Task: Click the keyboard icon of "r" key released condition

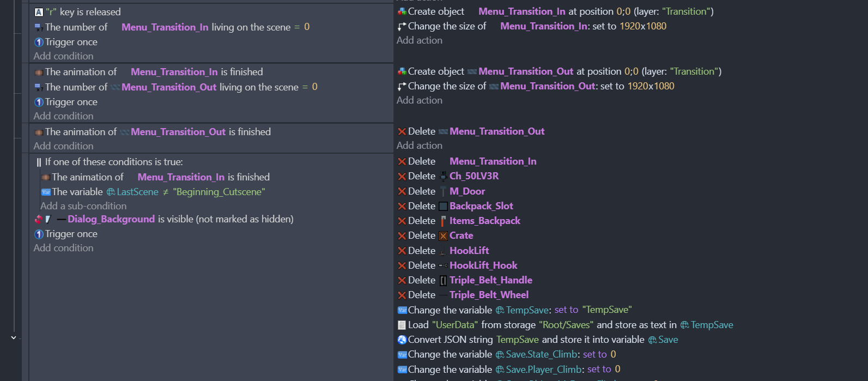Action: pyautogui.click(x=39, y=12)
